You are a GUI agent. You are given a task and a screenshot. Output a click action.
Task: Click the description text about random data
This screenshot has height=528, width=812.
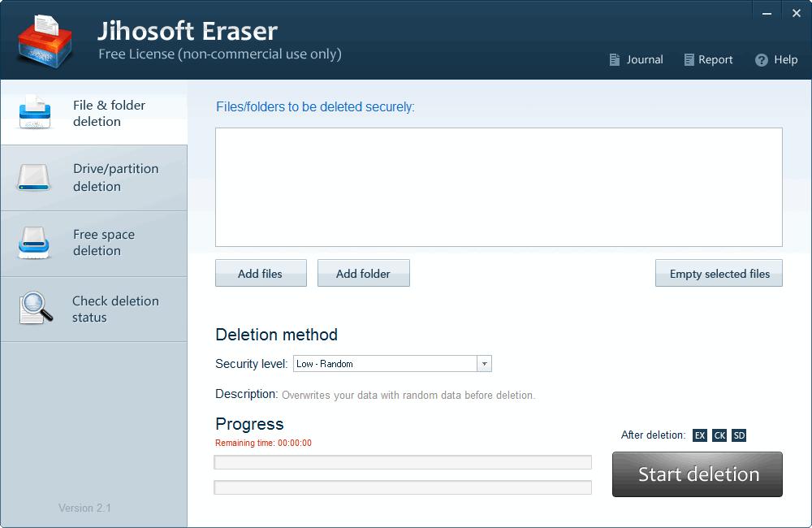point(408,396)
